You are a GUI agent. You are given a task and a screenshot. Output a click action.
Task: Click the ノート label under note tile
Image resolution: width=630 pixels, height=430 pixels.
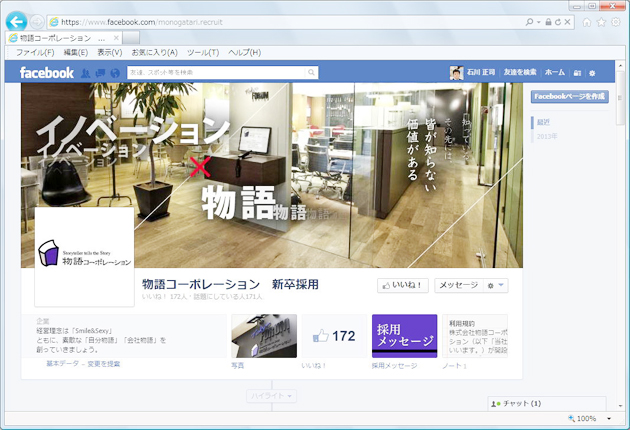coord(454,366)
